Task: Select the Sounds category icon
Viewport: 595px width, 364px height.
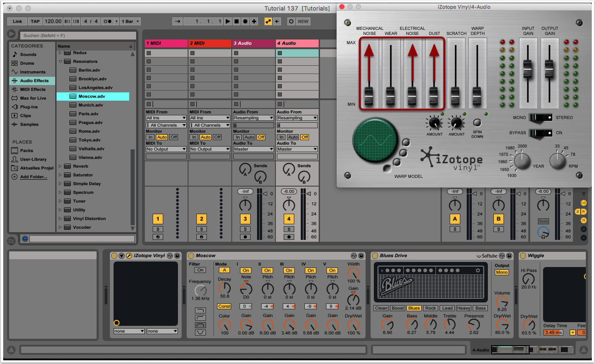Action: pyautogui.click(x=14, y=54)
